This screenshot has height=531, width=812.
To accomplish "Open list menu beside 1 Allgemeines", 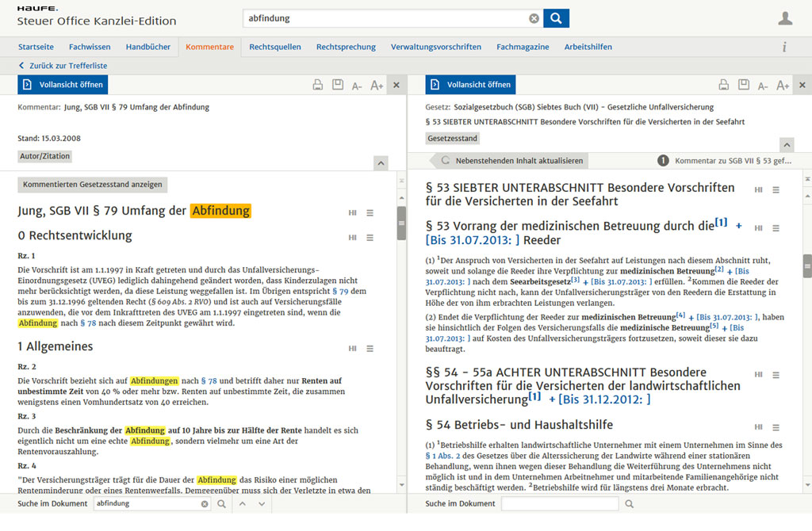I will pyautogui.click(x=370, y=348).
